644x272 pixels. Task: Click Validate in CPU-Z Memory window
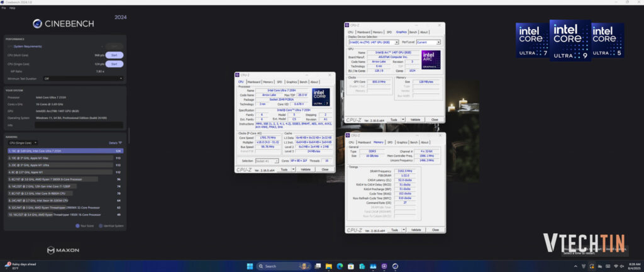point(416,230)
